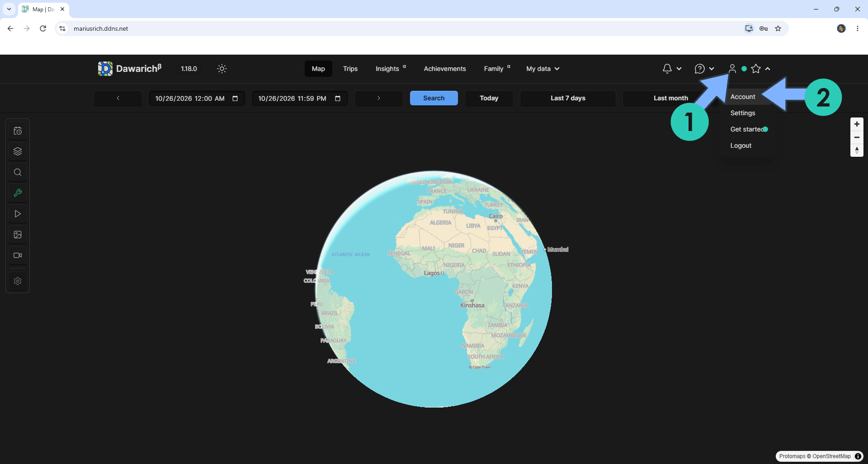Viewport: 868px width, 464px height.
Task: Open the photos image icon in sidebar
Action: click(18, 234)
